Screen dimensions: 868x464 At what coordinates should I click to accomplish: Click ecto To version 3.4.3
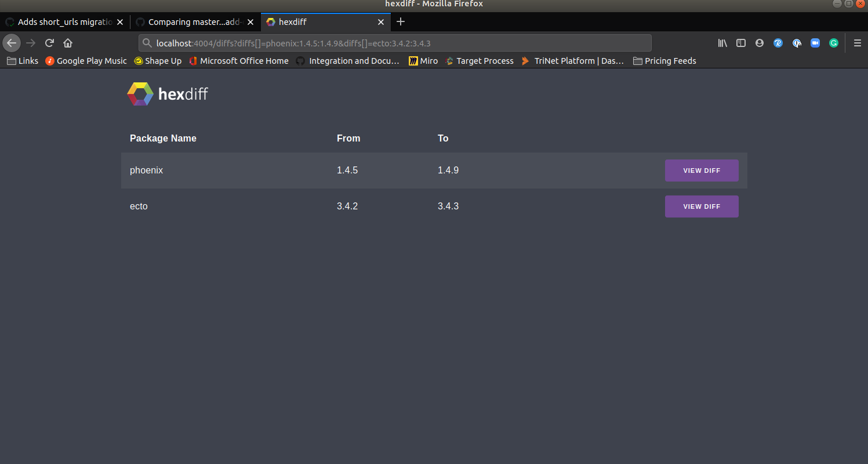[x=448, y=206]
